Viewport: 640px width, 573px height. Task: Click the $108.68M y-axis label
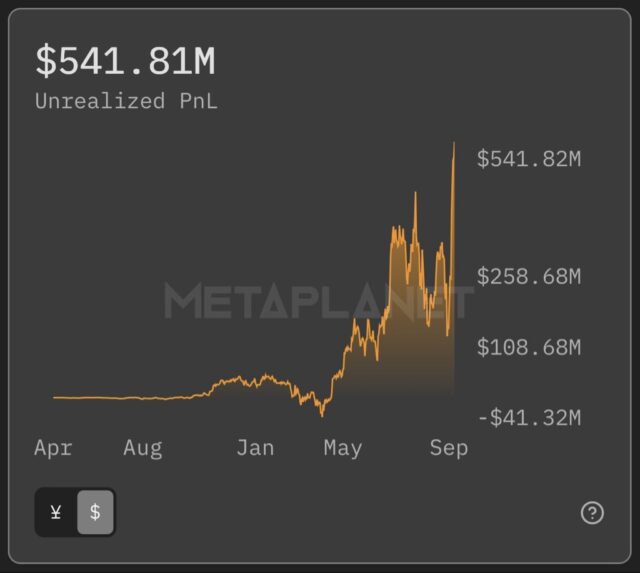(528, 348)
